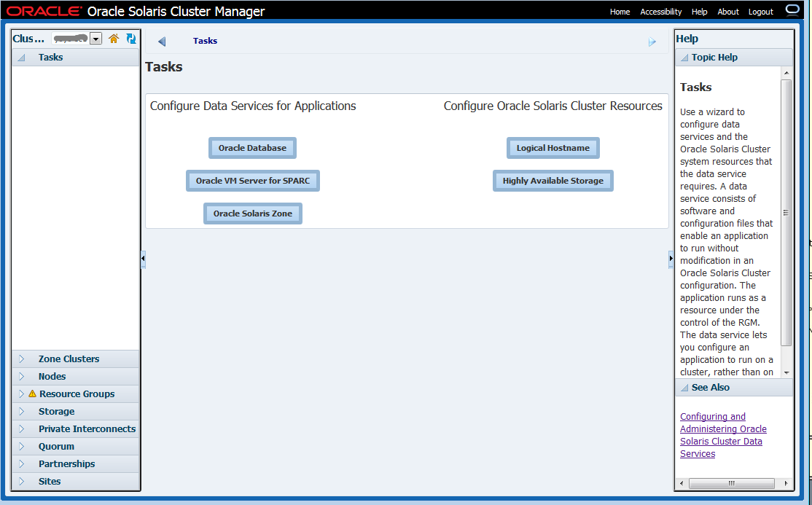Select Quorum in navigation panel
Image resolution: width=812 pixels, height=505 pixels.
(56, 447)
